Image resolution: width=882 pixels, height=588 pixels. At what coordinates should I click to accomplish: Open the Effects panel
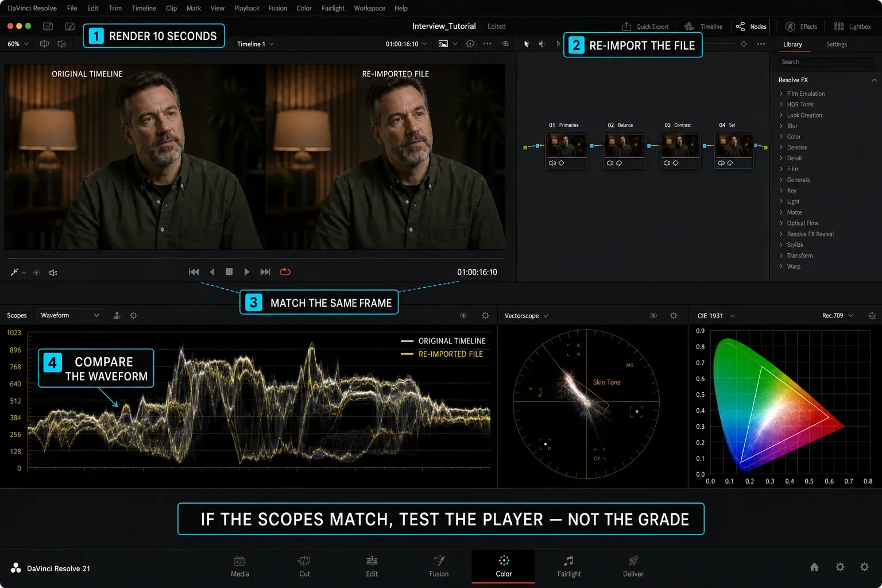[x=802, y=26]
